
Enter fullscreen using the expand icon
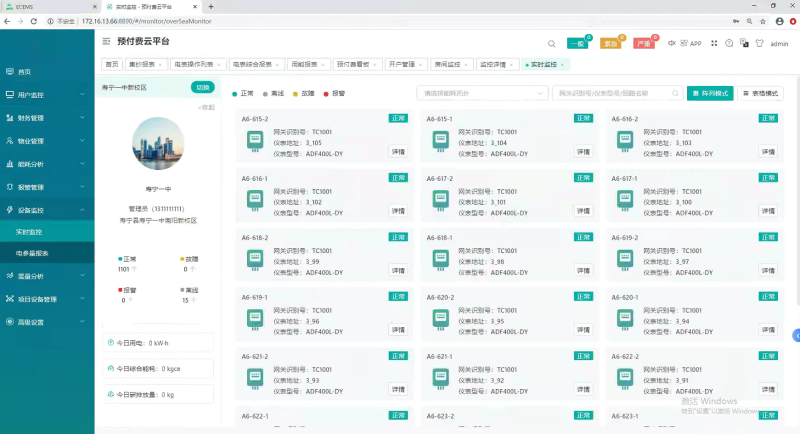click(714, 43)
